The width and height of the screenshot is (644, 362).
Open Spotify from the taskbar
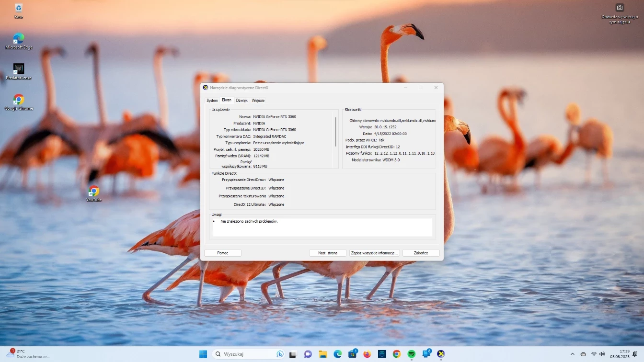tap(411, 354)
